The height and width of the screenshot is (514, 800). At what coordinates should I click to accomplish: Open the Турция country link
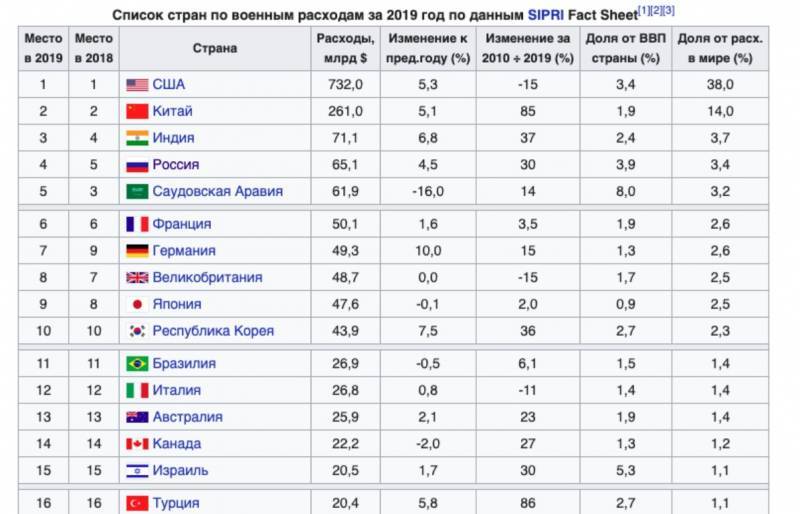tap(176, 502)
